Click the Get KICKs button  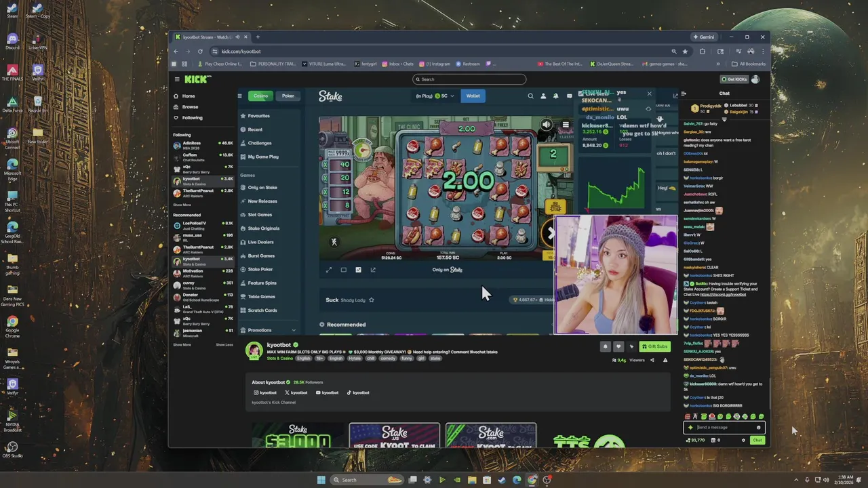pos(734,79)
